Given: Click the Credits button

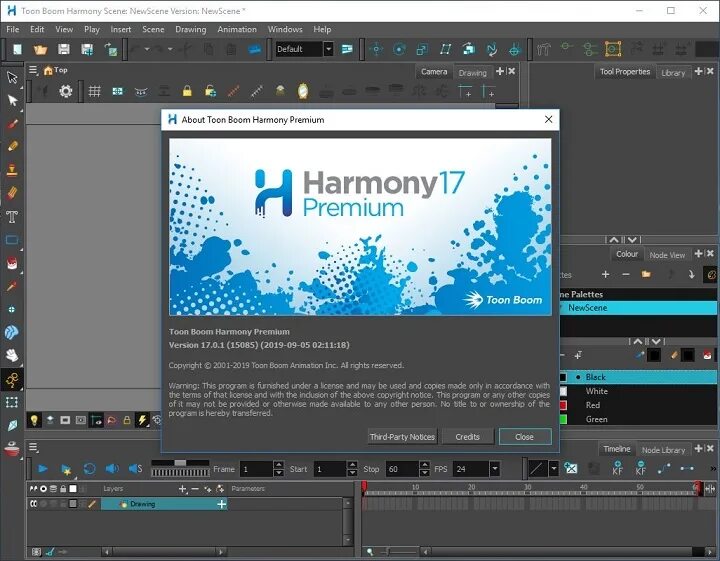Looking at the screenshot, I should [x=467, y=437].
